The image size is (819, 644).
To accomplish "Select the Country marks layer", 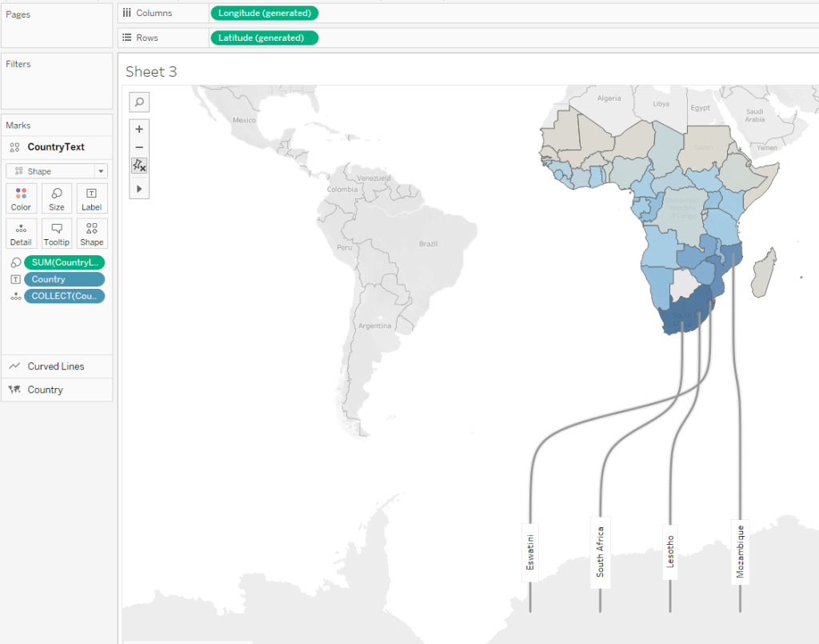I will [45, 390].
